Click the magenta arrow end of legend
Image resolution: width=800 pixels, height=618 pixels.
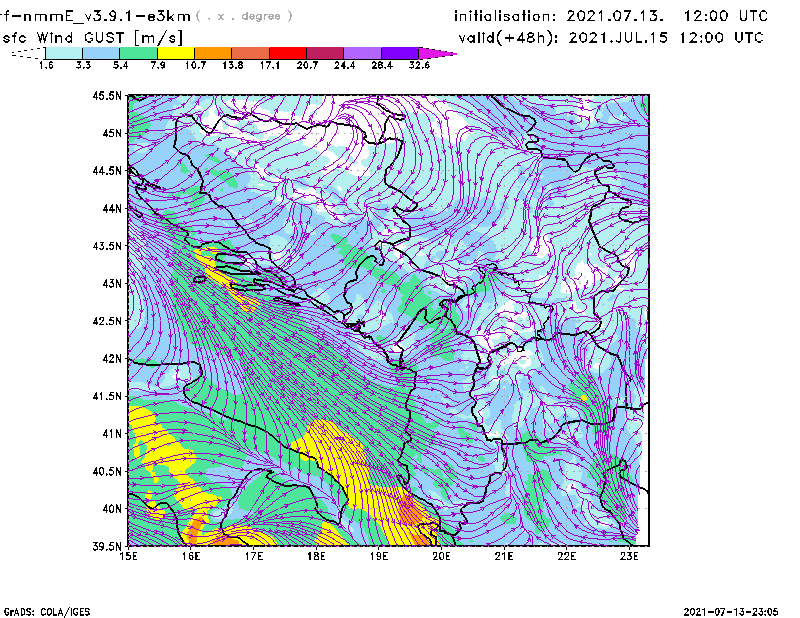pos(437,53)
